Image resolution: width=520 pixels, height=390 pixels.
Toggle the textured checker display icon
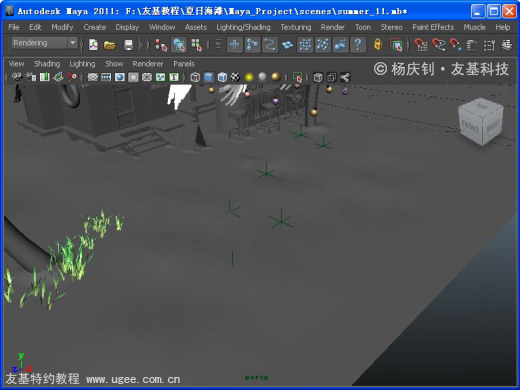[236, 77]
